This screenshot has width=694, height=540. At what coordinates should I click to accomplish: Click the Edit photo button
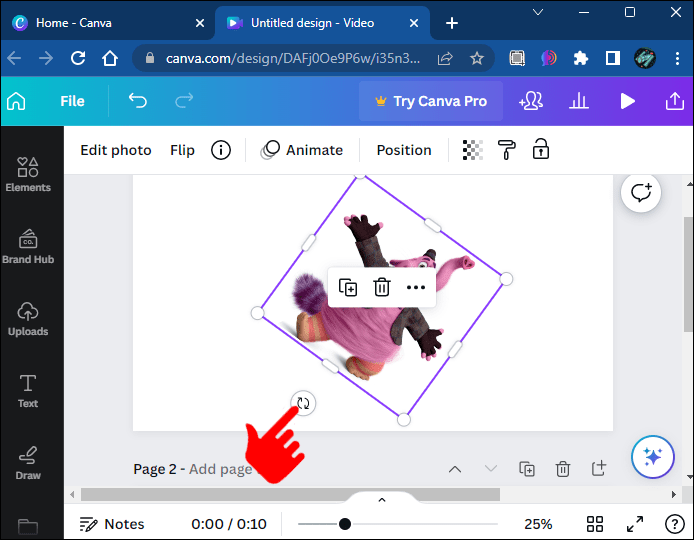[x=116, y=150]
